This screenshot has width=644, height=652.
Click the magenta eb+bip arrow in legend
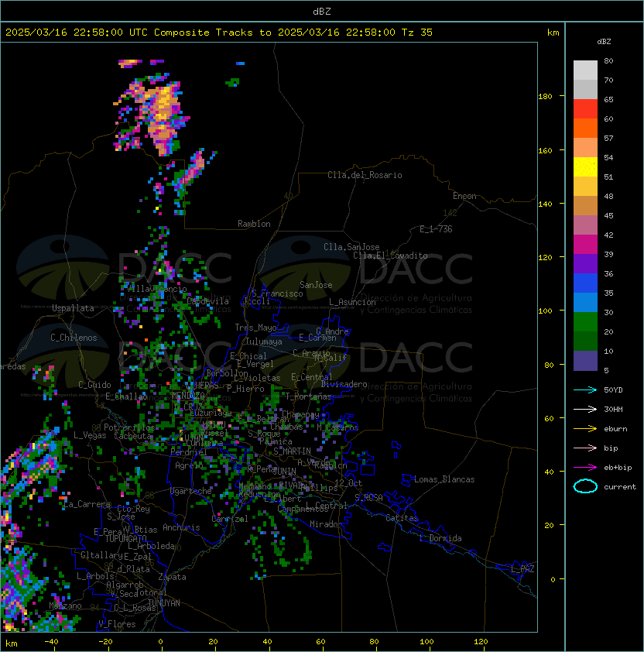tap(585, 468)
